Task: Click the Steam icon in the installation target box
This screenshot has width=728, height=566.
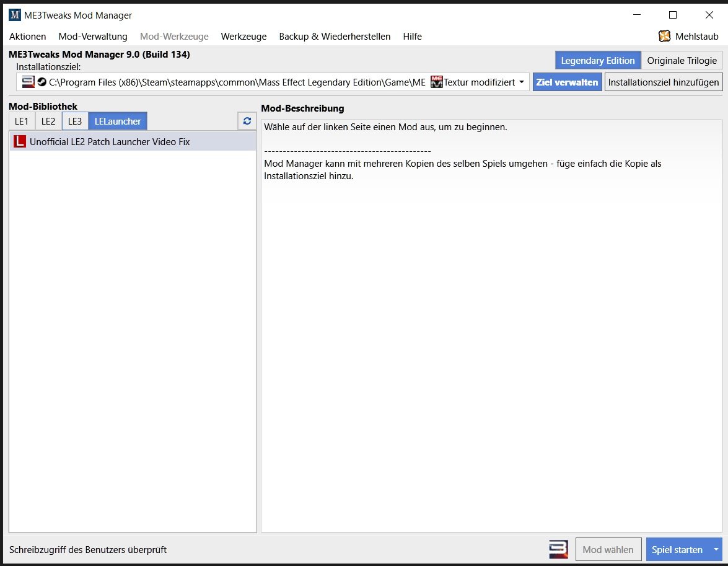Action: pos(42,82)
